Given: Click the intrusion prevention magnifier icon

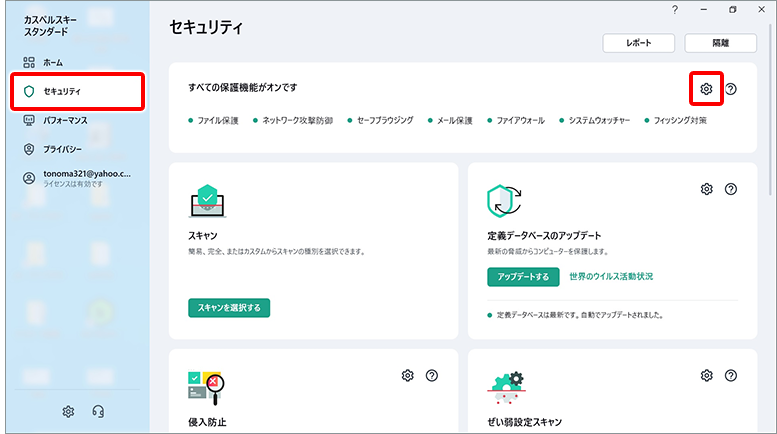Looking at the screenshot, I should [206, 388].
